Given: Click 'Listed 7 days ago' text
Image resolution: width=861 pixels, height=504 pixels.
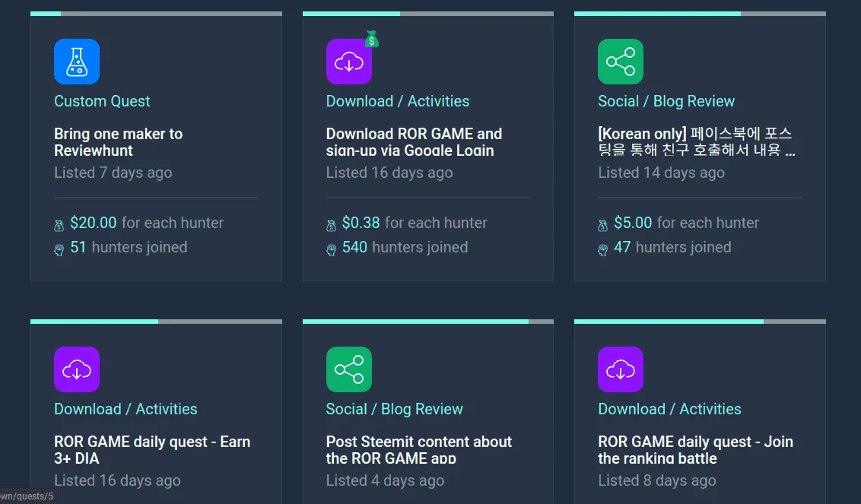Looking at the screenshot, I should tap(113, 173).
